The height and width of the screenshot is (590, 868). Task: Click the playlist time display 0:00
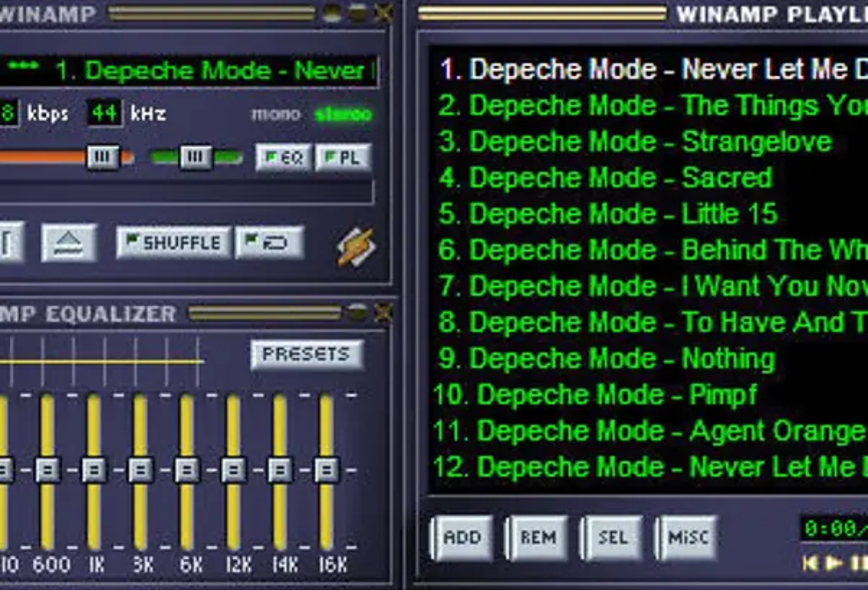(x=833, y=529)
